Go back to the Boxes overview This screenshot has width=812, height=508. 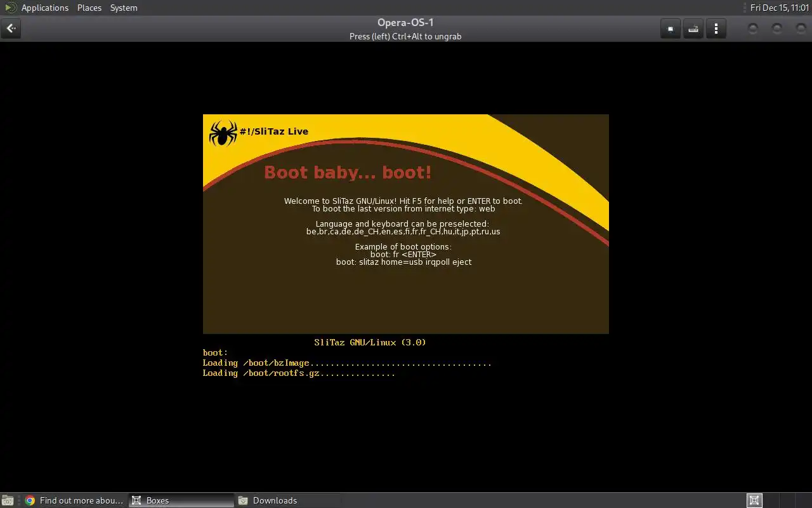11,29
